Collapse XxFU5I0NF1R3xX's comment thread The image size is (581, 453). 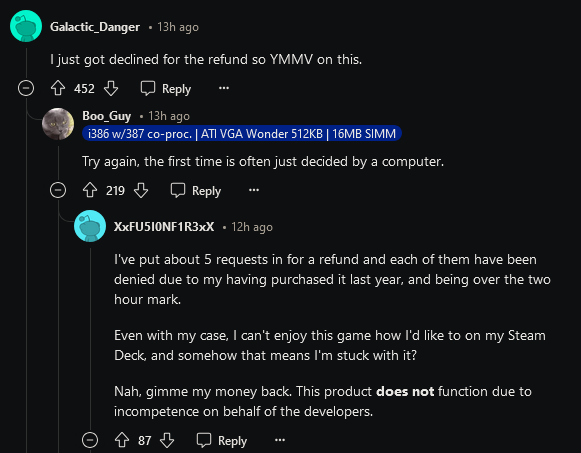pos(90,440)
